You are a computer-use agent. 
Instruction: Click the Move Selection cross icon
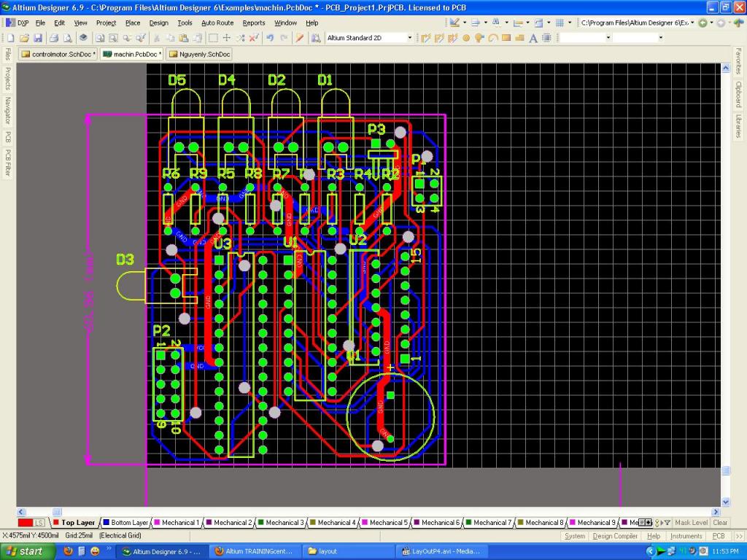point(226,38)
